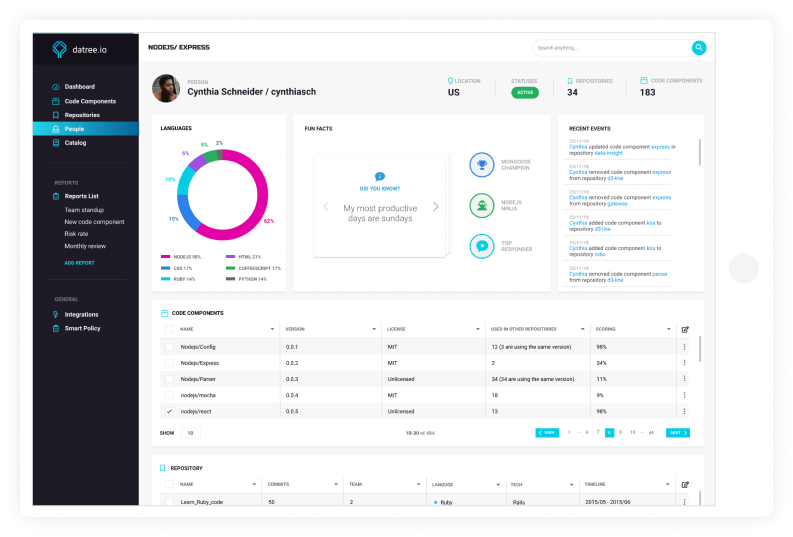Click the ADD REPORT link
This screenshot has width=793, height=537.
[x=80, y=263]
